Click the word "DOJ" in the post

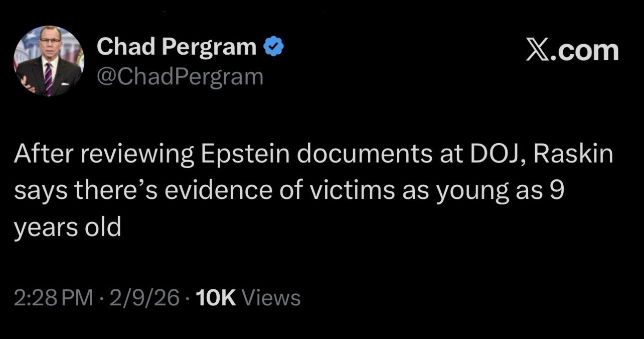tap(494, 155)
